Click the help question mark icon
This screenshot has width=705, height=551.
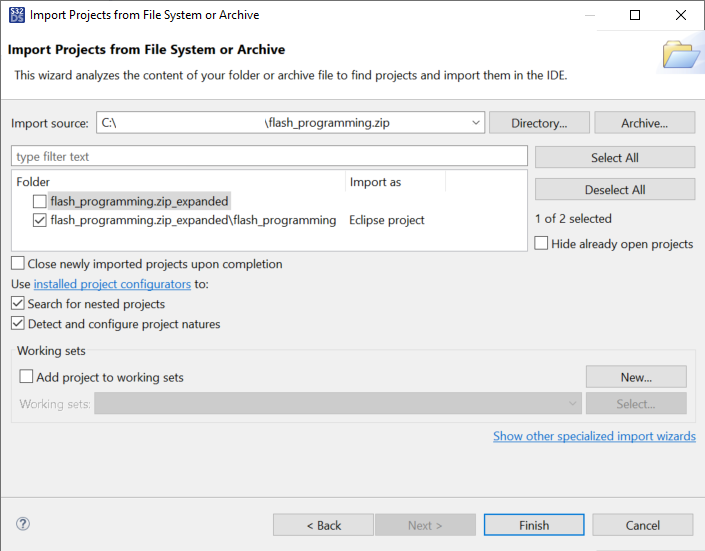(23, 524)
